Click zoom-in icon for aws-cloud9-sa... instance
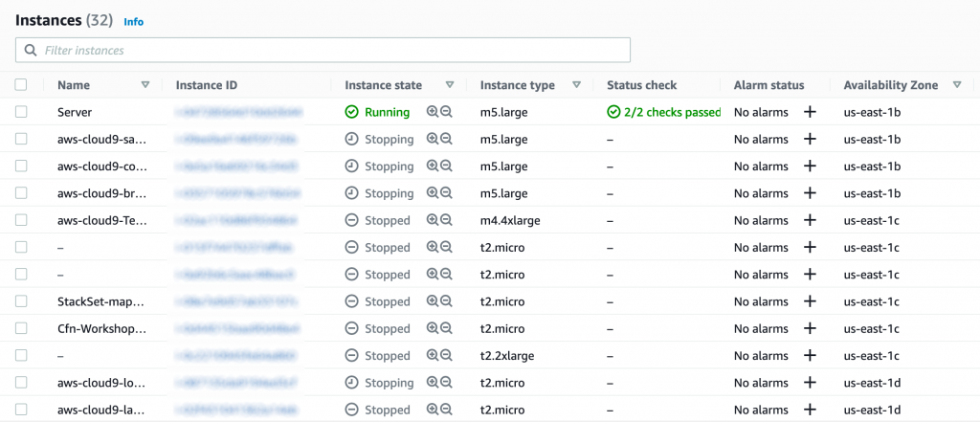 pos(432,139)
